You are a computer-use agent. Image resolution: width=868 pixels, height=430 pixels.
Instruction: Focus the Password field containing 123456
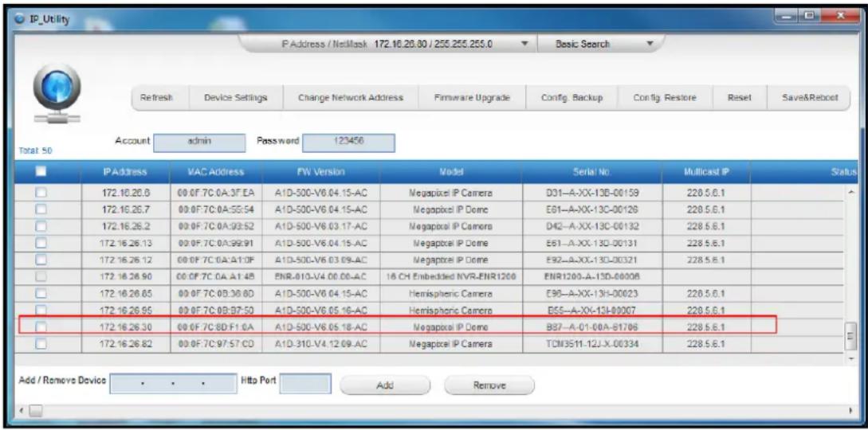coord(349,143)
